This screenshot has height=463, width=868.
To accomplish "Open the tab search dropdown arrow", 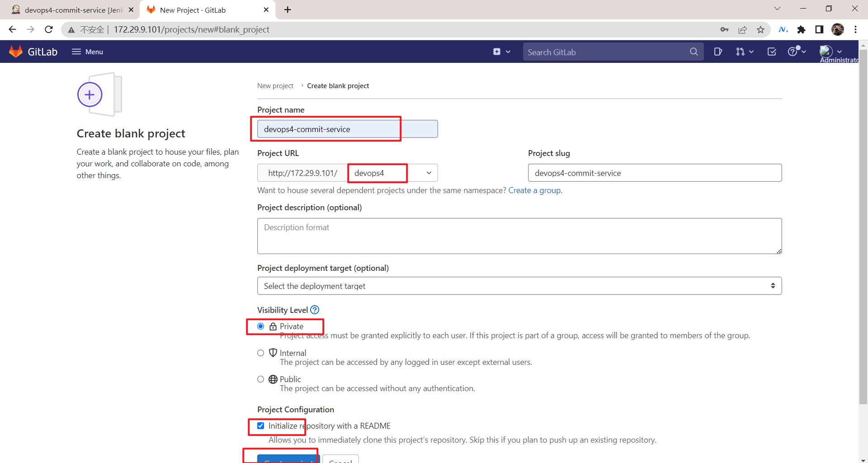I will click(x=777, y=9).
